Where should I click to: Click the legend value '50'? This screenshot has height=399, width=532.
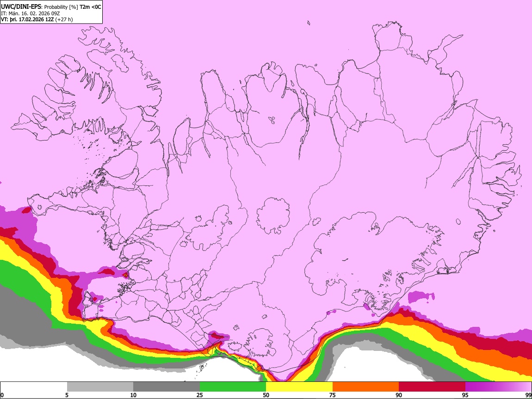[266, 395]
